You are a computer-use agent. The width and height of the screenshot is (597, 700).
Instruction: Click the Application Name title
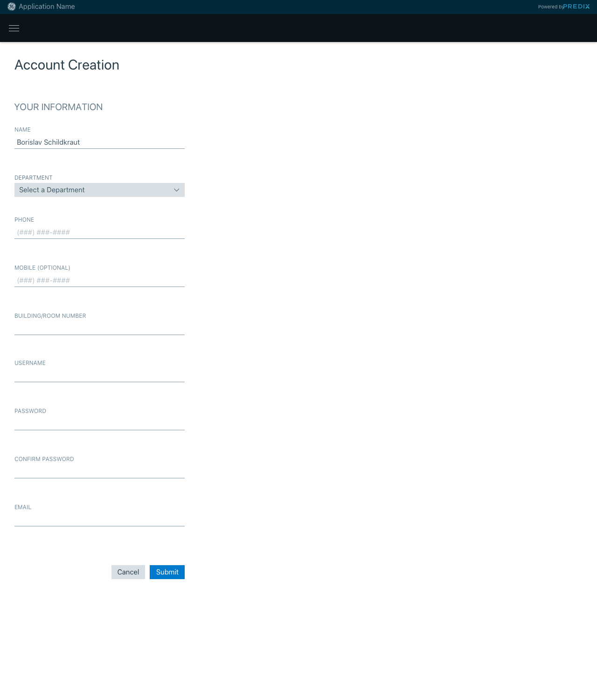pos(47,7)
